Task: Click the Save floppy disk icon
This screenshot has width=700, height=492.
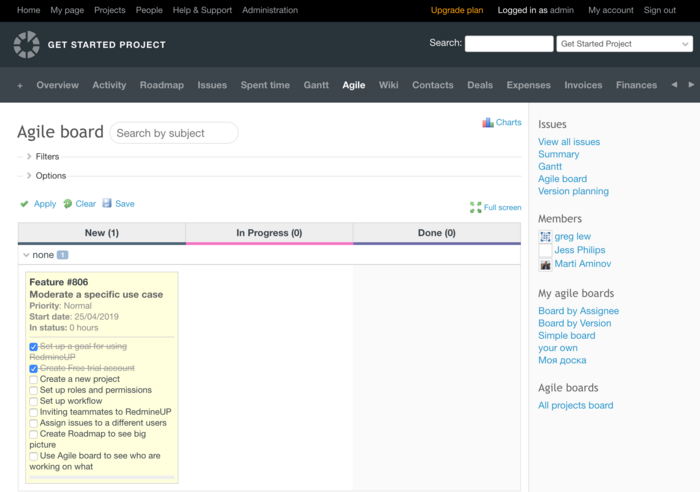Action: coord(107,203)
